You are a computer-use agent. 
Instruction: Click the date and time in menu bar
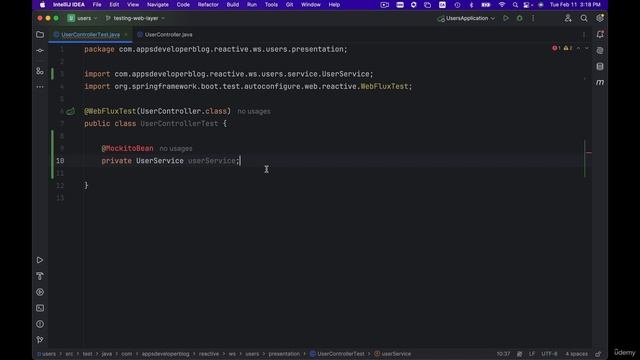click(575, 5)
